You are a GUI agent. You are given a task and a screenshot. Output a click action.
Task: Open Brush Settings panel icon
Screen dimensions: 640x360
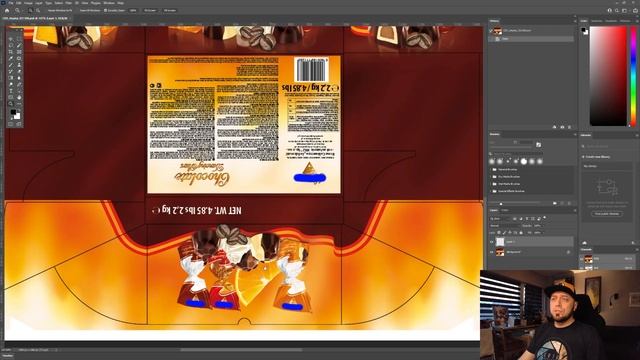pos(538,145)
